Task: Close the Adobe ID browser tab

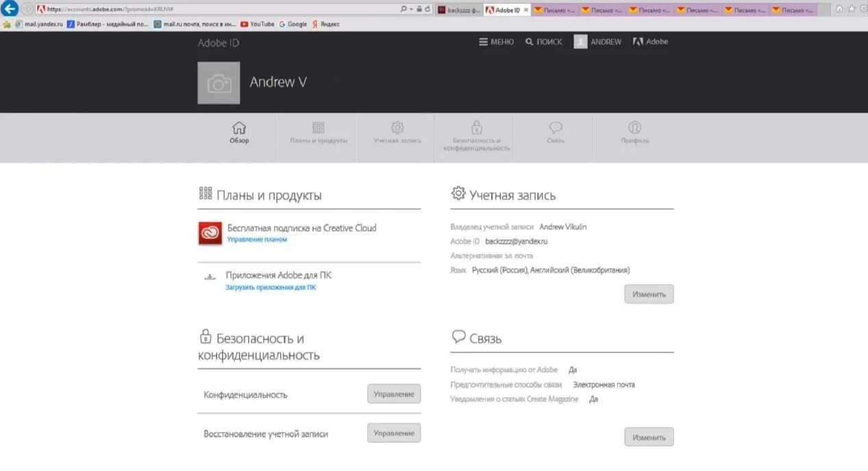Action: 526,10
